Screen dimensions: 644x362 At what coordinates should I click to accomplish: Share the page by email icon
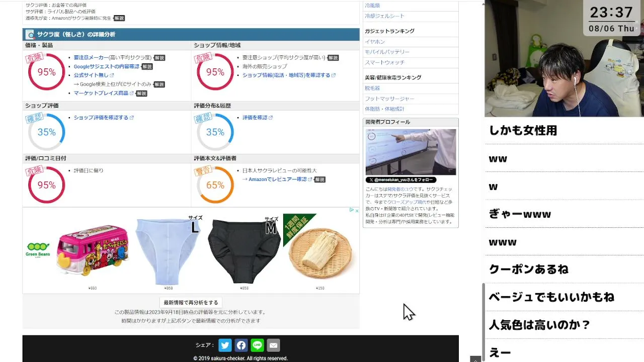(x=273, y=345)
